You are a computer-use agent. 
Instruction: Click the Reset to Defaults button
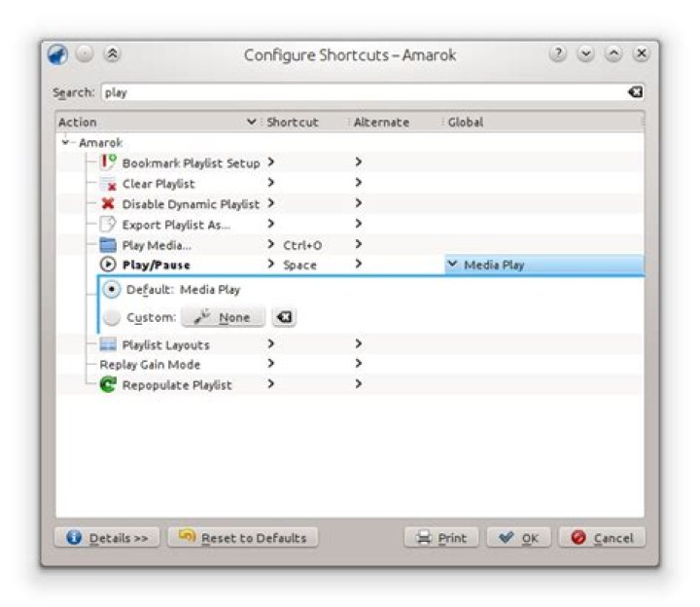point(243,537)
